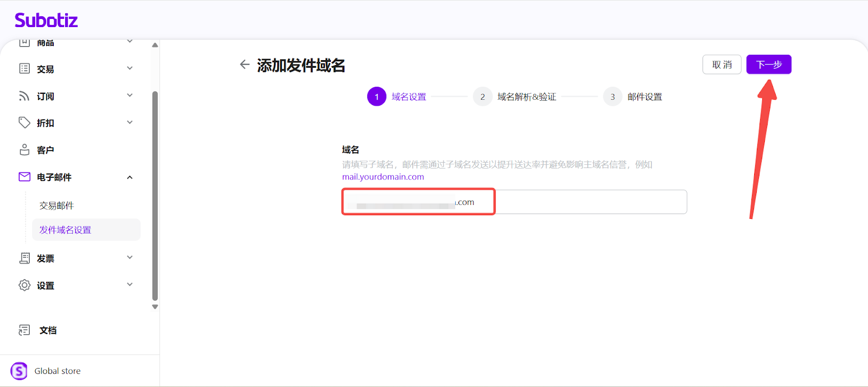This screenshot has width=868, height=387.
Task: Click the 订阅 feed icon
Action: pyautogui.click(x=24, y=96)
